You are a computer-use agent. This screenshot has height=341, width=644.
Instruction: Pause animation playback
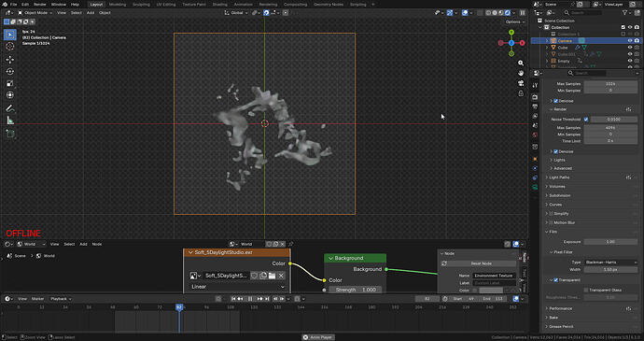(250, 299)
